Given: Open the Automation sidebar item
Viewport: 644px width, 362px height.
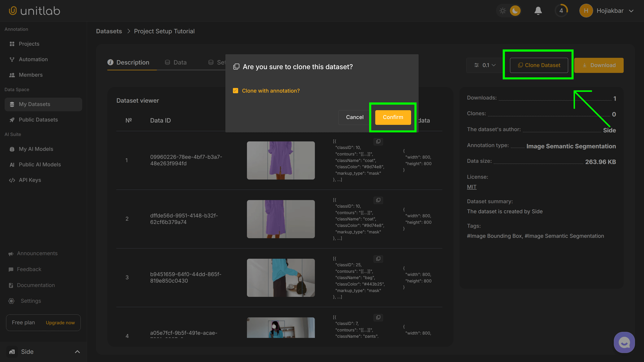Looking at the screenshot, I should (x=33, y=59).
